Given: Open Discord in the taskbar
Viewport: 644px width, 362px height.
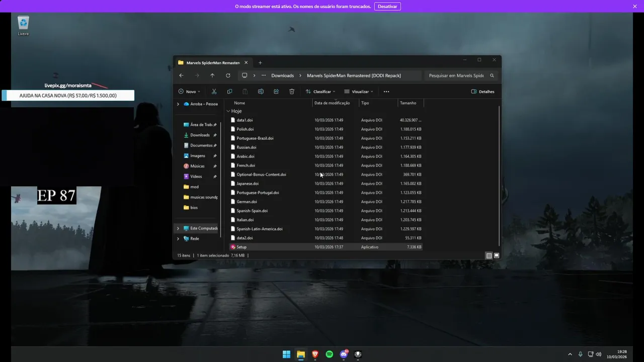Looking at the screenshot, I should pyautogui.click(x=344, y=354).
